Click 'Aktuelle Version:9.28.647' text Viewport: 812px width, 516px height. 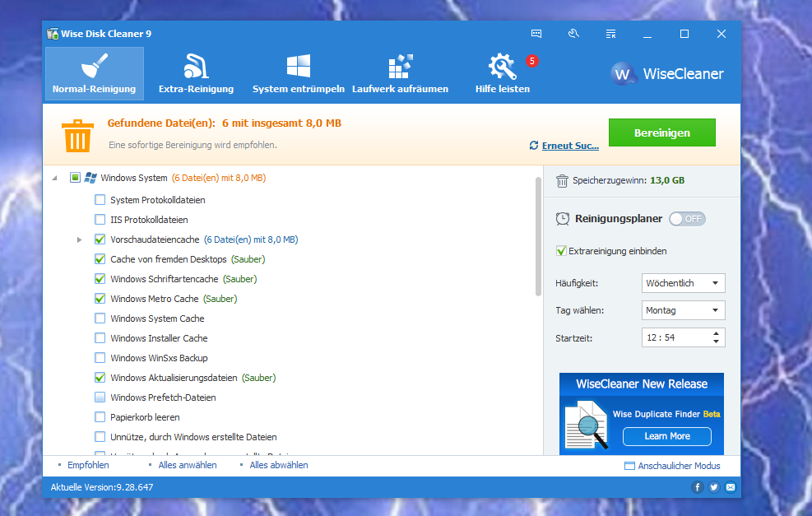tap(102, 487)
